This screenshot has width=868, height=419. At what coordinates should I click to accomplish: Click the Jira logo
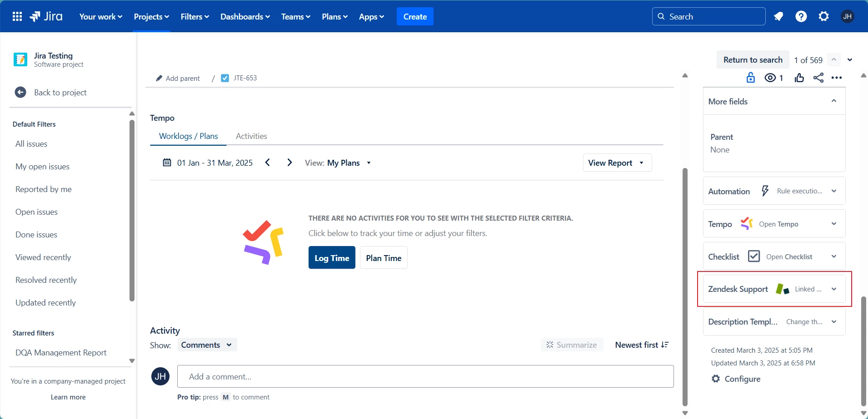pyautogui.click(x=46, y=16)
